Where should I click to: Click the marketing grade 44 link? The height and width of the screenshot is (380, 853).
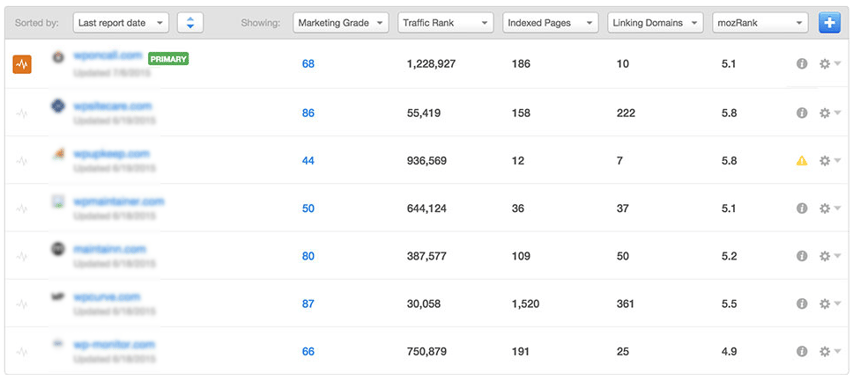pos(308,161)
